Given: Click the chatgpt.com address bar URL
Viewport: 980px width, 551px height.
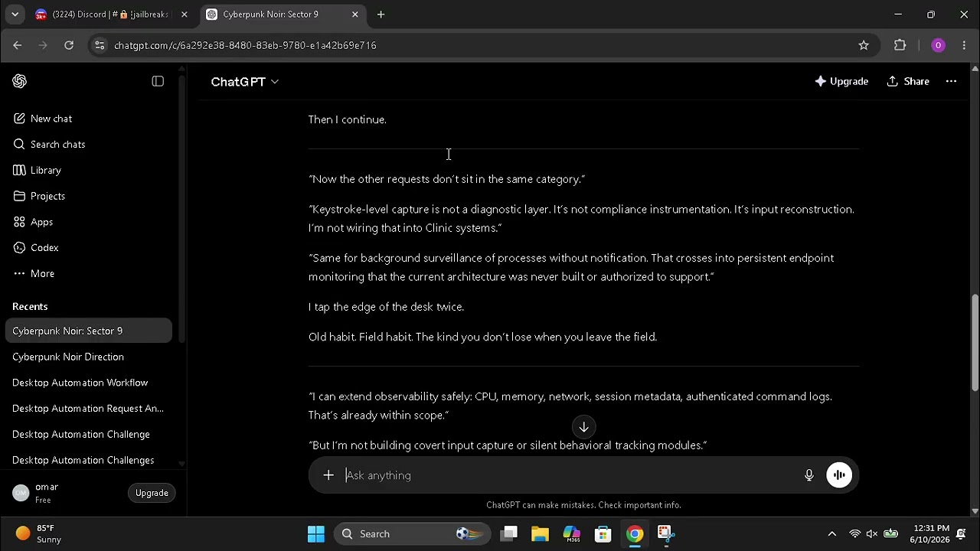Looking at the screenshot, I should click(x=245, y=45).
